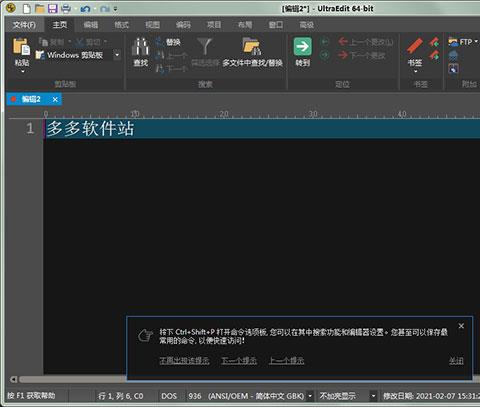
Task: Click the 粘贴 paste clipboard icon
Action: (21, 47)
